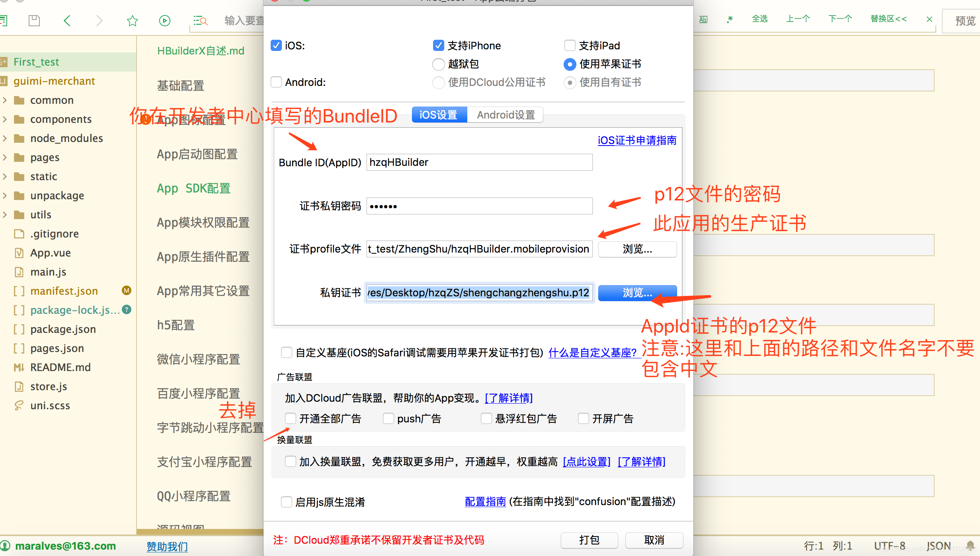Select the 使用苹果证书 radio button

click(x=570, y=64)
